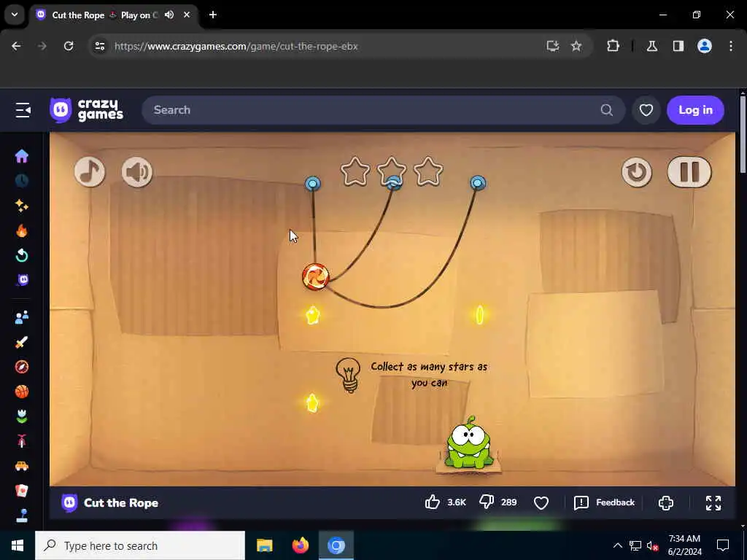747x560 pixels.
Task: Mute the game sound effects speaker
Action: click(x=137, y=172)
